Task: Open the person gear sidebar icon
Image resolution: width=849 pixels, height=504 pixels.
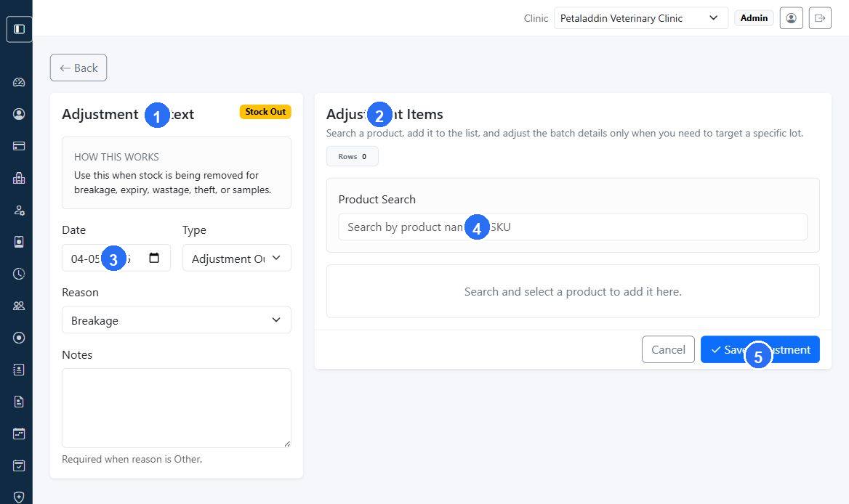Action: (19, 211)
